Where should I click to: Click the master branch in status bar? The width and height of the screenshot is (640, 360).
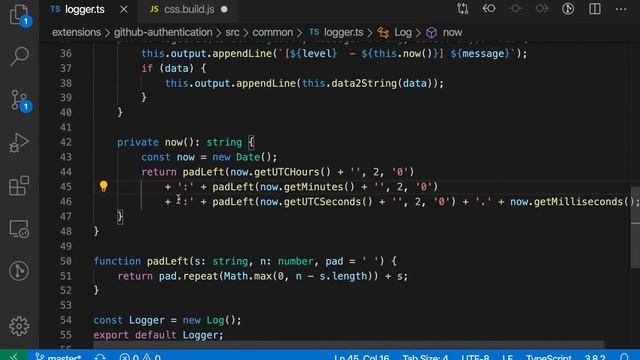tap(58, 356)
